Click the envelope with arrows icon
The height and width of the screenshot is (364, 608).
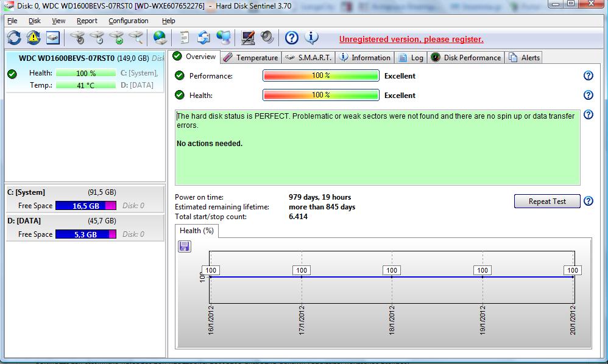(x=203, y=38)
